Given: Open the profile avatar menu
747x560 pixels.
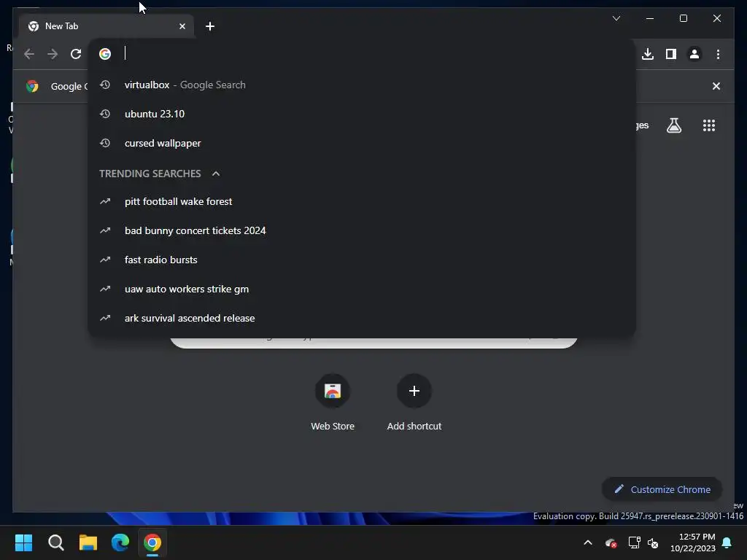Looking at the screenshot, I should [694, 54].
